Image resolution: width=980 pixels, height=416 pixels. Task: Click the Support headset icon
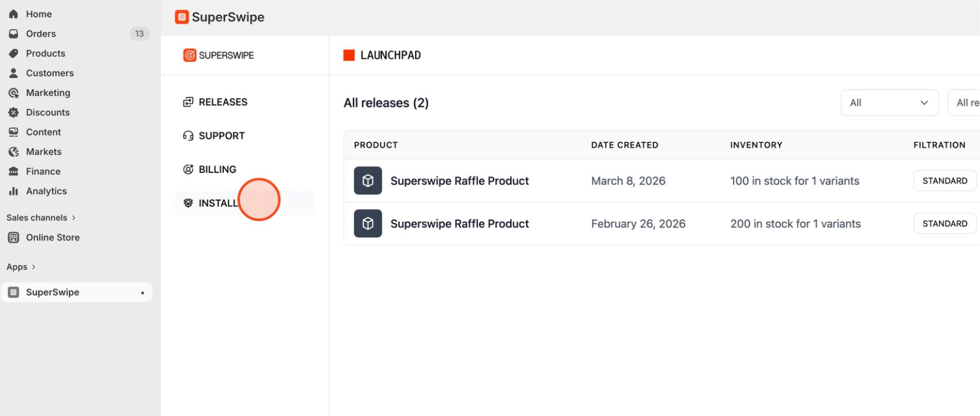188,135
